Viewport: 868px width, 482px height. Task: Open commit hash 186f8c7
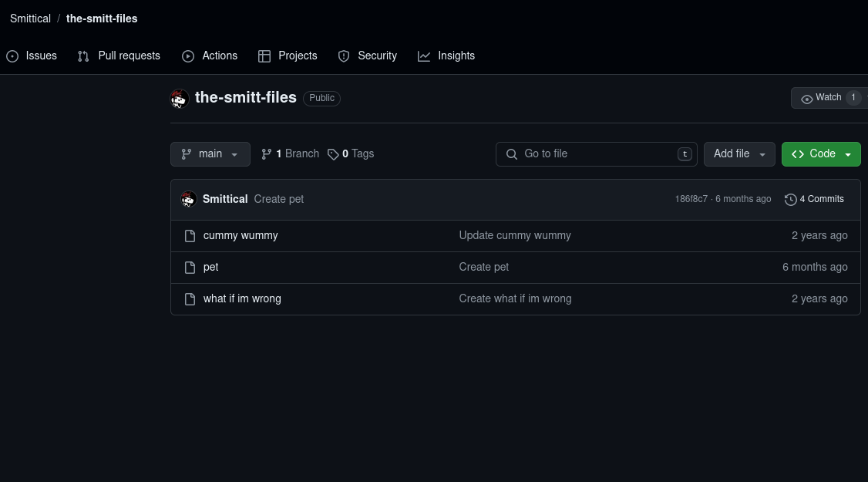[691, 199]
